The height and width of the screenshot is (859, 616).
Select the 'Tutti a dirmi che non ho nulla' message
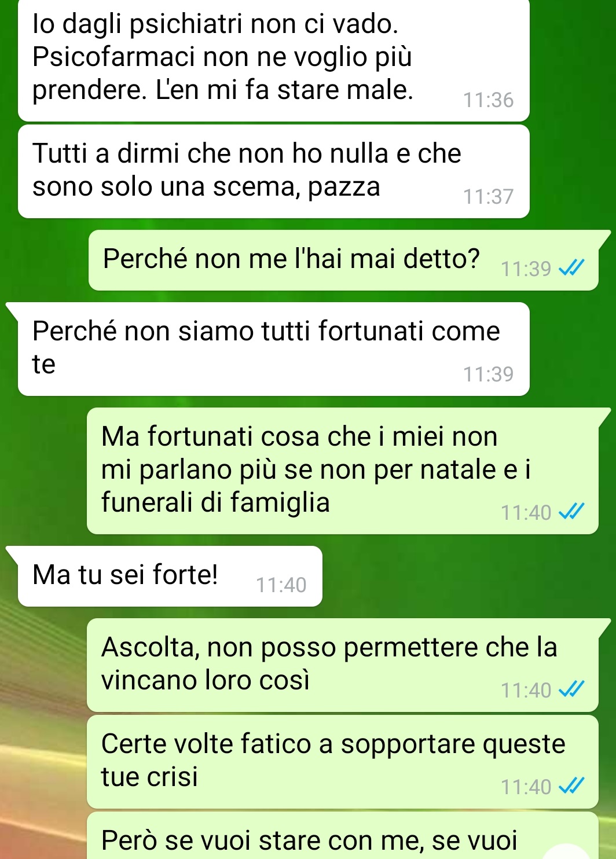[x=274, y=171]
